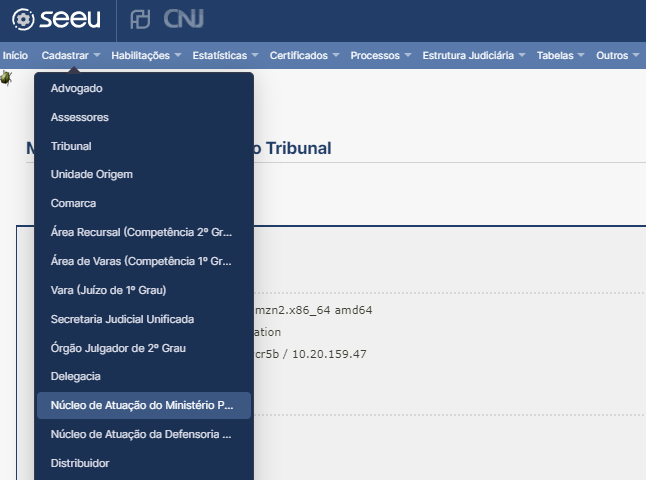
Task: Click the small bug icon below Início
Action: (x=7, y=77)
